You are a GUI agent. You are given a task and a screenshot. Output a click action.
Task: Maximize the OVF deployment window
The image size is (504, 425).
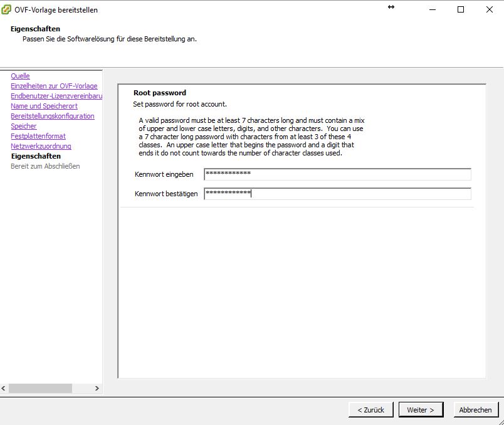tap(461, 9)
